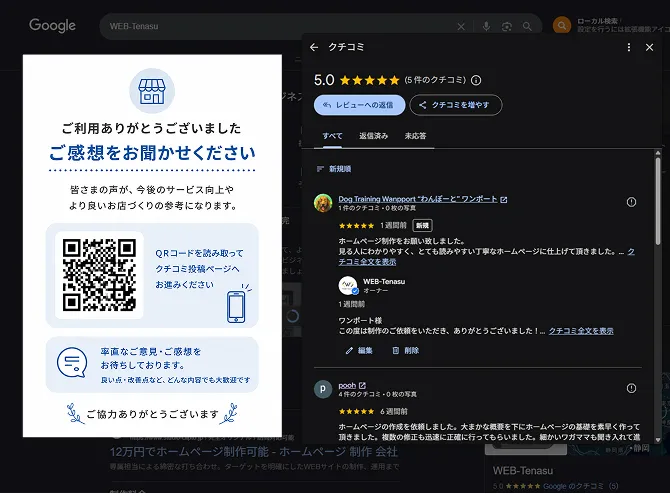The image size is (670, 494).
Task: Click 編集 to edit the owner reply
Action: pyautogui.click(x=359, y=351)
